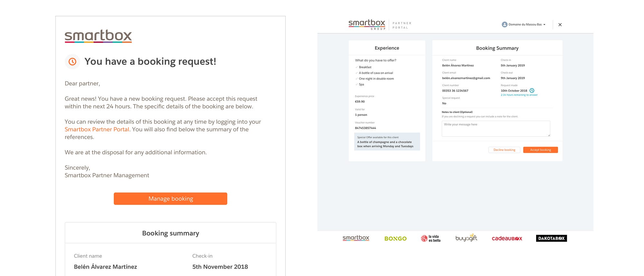Viewport: 644px width, 276px height.
Task: Click the notes to client message field
Action: point(496,129)
